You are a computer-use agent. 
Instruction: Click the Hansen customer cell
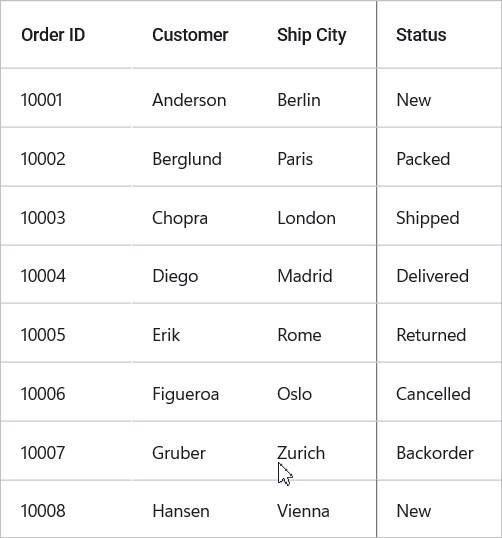pyautogui.click(x=194, y=509)
